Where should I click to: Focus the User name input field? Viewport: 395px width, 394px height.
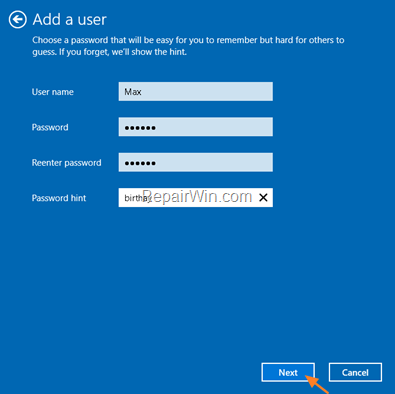click(x=196, y=91)
